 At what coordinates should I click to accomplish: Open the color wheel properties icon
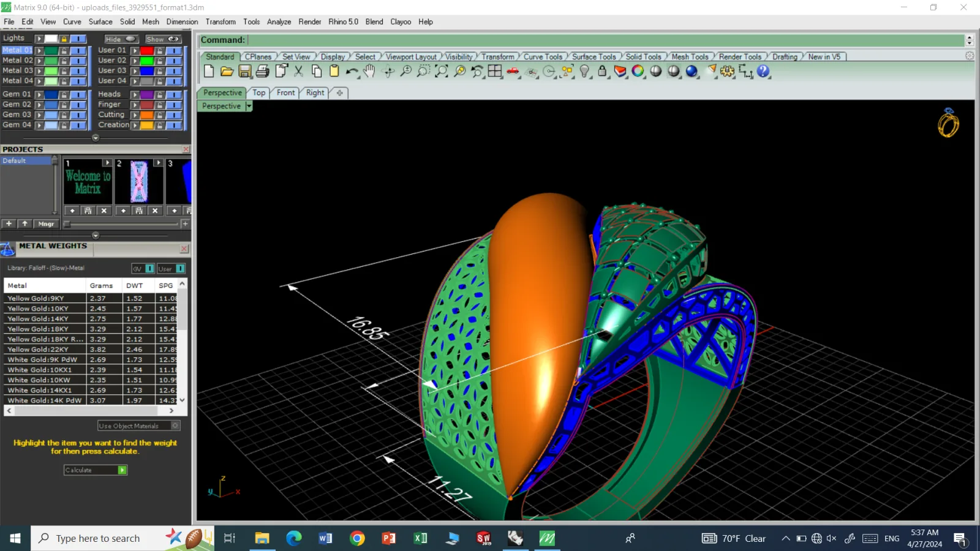[x=638, y=71]
